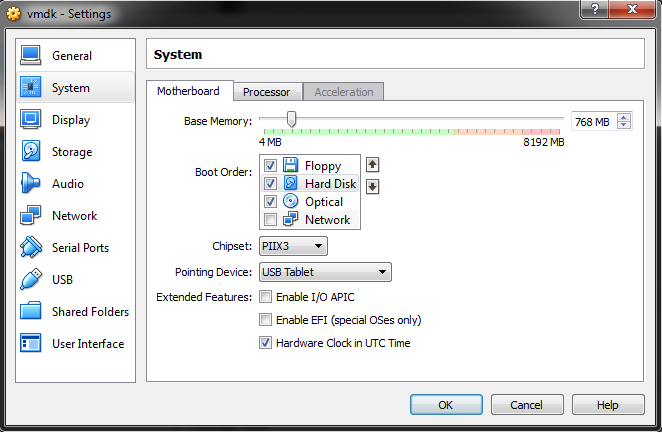
Task: Enable Network in boot order
Action: 271,220
